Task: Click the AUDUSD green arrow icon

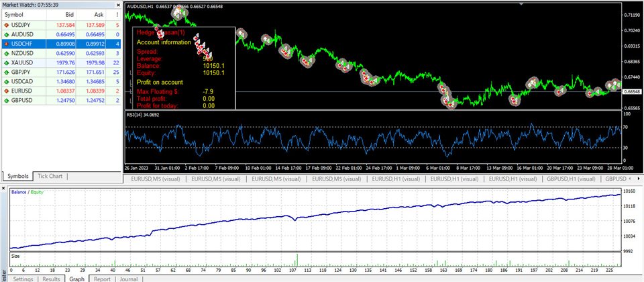Action: [7, 34]
